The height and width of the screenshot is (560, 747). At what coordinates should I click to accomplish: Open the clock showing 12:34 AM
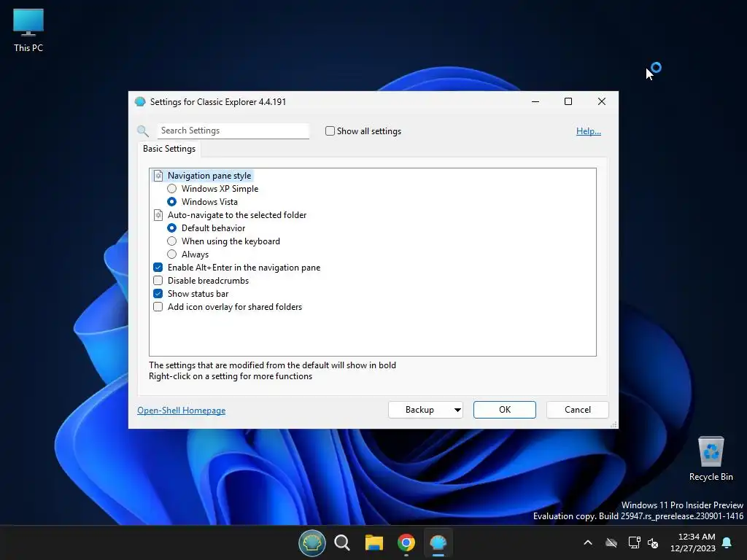pyautogui.click(x=693, y=542)
